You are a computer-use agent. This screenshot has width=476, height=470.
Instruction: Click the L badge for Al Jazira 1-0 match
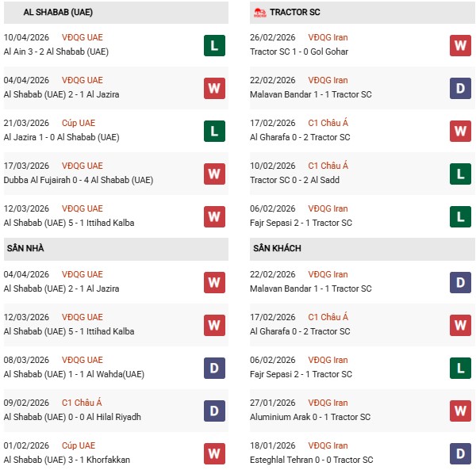(214, 131)
